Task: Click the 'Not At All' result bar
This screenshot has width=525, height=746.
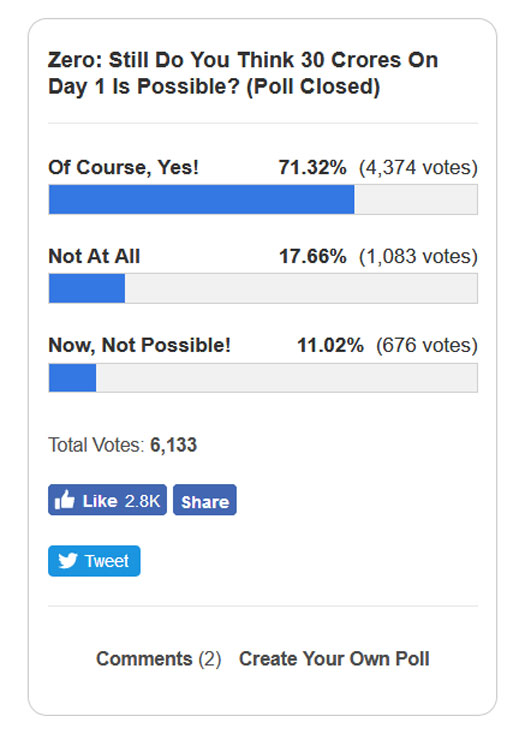Action: click(263, 288)
